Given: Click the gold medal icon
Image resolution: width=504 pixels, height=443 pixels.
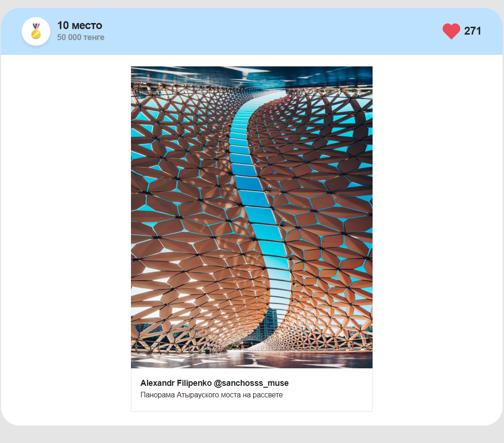Looking at the screenshot, I should [x=36, y=31].
